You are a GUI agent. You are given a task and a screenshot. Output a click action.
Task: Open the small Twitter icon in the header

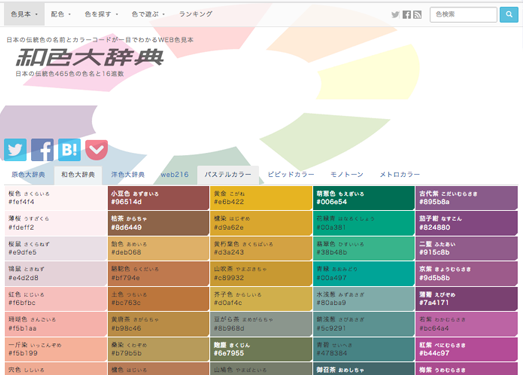(x=395, y=15)
